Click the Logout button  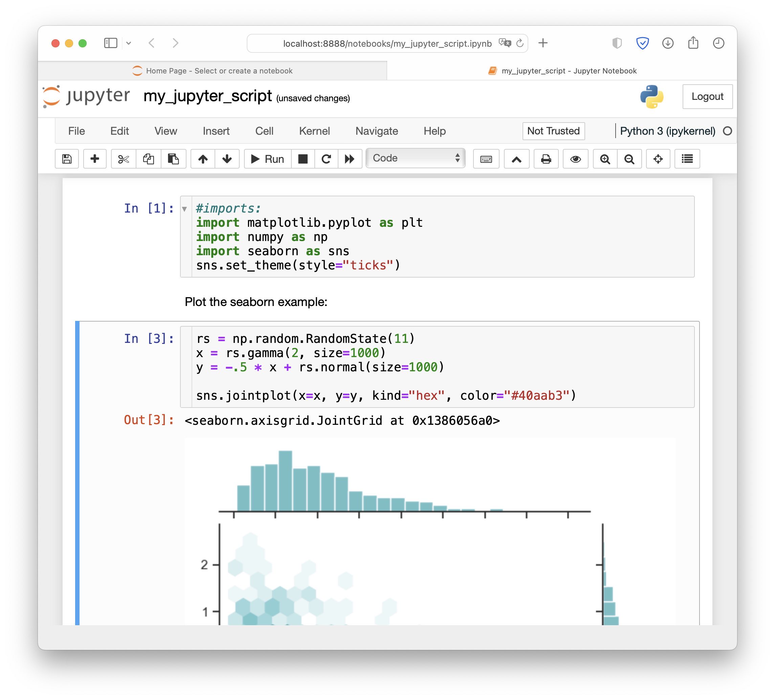pos(707,96)
